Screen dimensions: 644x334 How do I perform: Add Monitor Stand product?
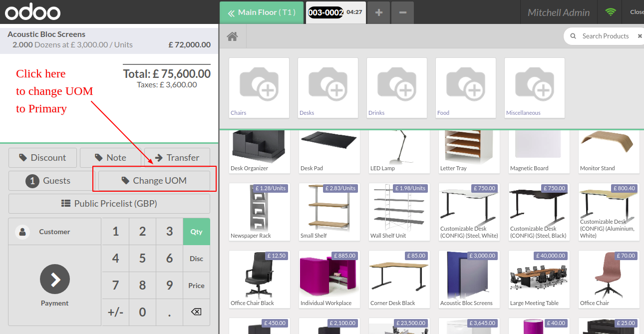pyautogui.click(x=609, y=151)
